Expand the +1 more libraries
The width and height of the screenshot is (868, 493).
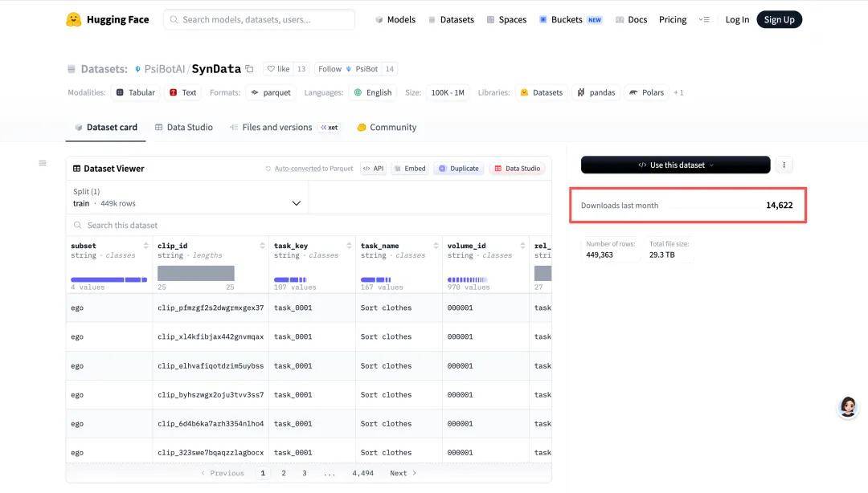678,92
